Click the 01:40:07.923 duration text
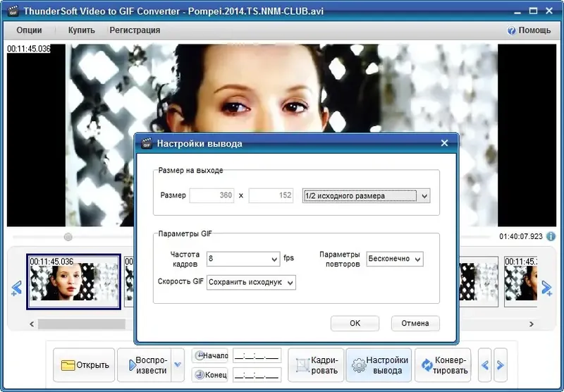 pyautogui.click(x=520, y=237)
